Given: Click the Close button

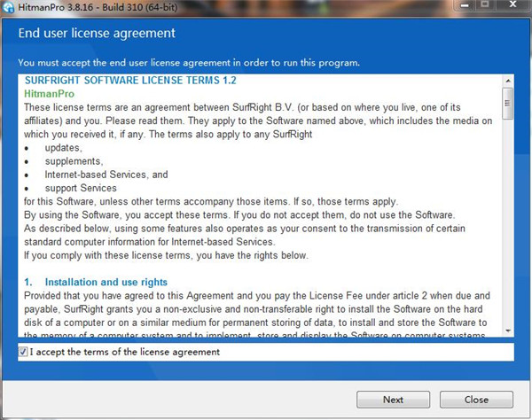Looking at the screenshot, I should [x=476, y=400].
